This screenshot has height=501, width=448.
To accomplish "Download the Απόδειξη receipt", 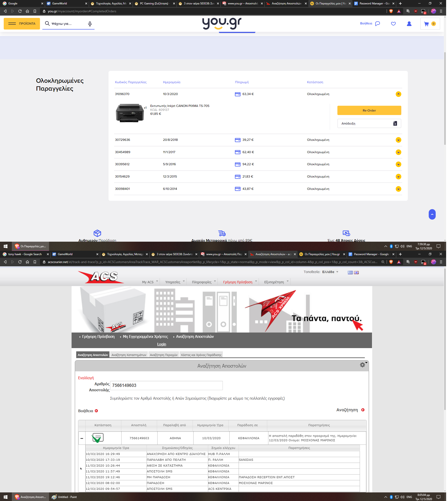I will tap(369, 123).
